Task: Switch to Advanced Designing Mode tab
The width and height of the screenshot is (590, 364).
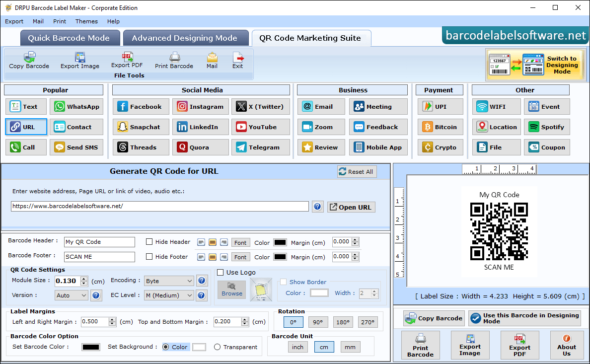Action: click(x=186, y=38)
